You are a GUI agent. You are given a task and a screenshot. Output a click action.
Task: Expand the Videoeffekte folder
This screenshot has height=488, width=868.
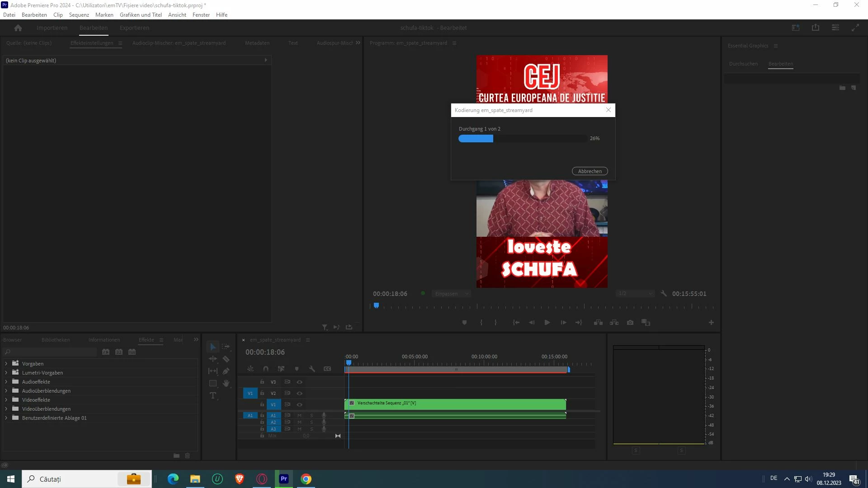(x=6, y=400)
